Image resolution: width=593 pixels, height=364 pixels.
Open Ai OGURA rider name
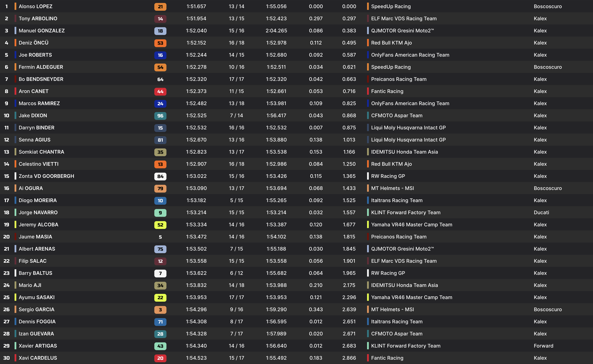point(31,188)
